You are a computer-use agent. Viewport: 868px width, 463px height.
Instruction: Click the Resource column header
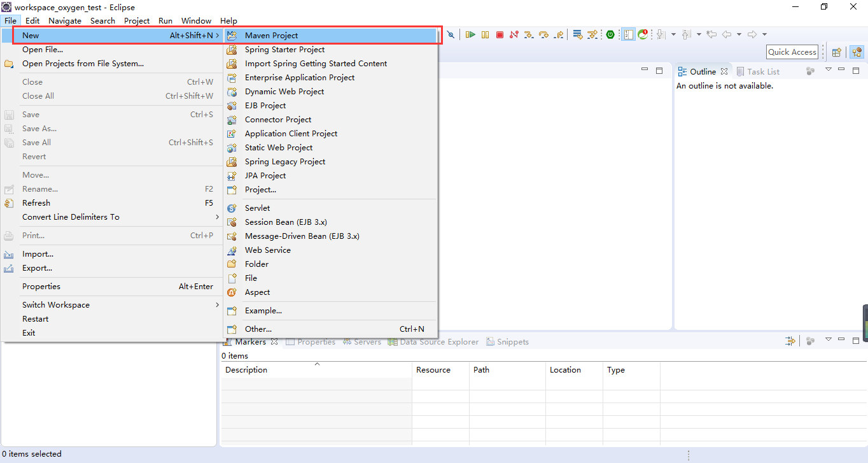[440, 369]
